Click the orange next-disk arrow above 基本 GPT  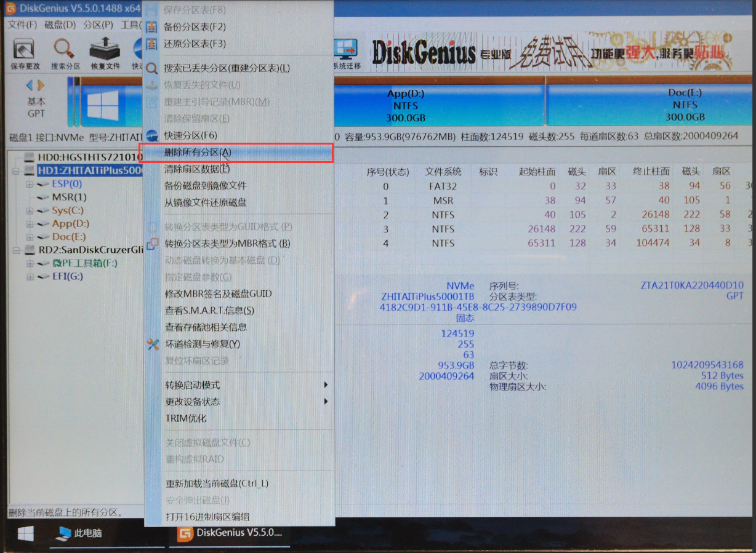point(41,86)
